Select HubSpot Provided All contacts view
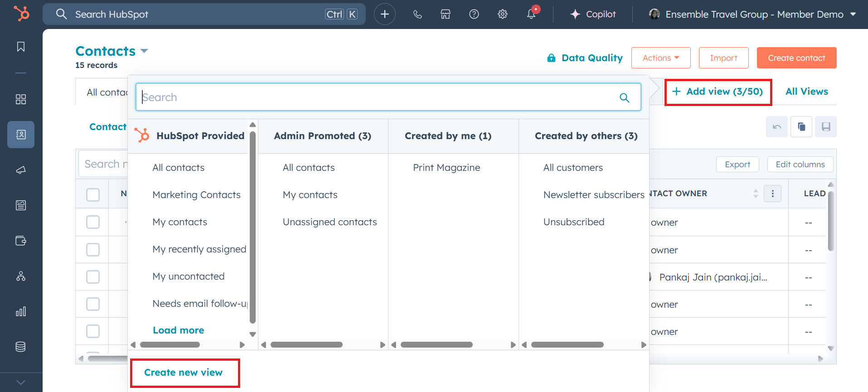 pyautogui.click(x=179, y=168)
